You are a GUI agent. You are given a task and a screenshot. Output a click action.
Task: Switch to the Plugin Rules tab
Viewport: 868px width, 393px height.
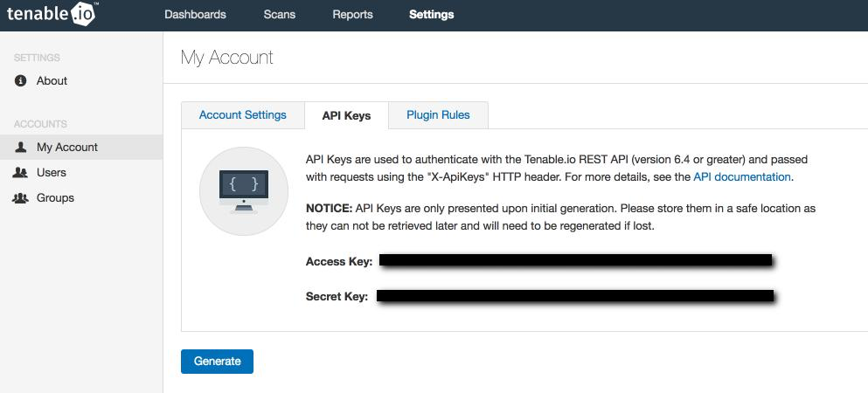click(x=438, y=115)
